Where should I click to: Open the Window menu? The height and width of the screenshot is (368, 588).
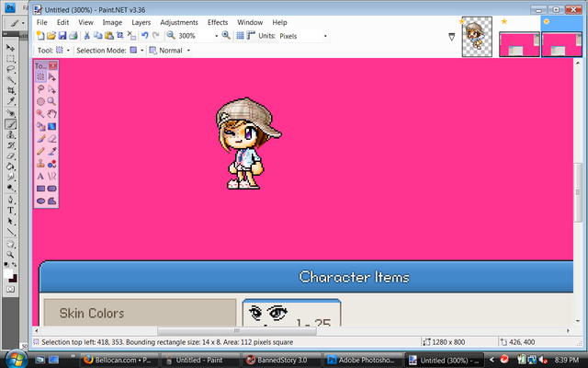click(x=250, y=22)
